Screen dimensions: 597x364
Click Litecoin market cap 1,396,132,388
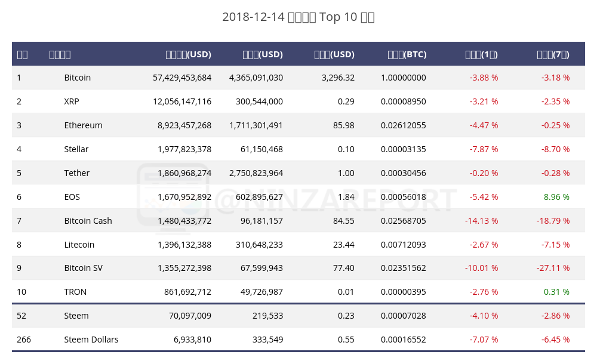(184, 245)
